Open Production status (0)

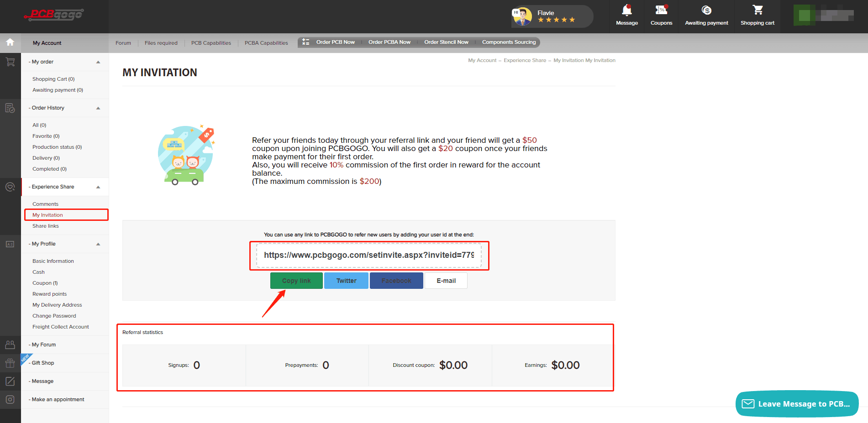(x=57, y=147)
